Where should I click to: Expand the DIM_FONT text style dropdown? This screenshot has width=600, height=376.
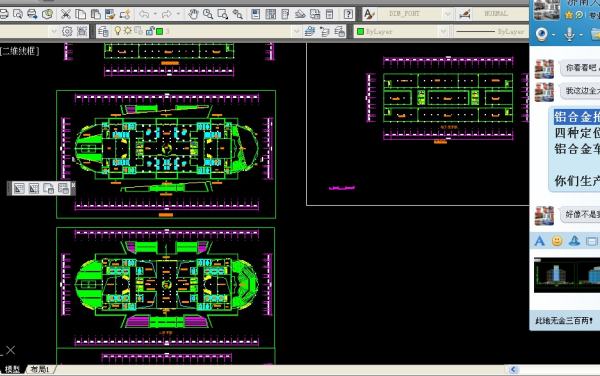click(447, 15)
